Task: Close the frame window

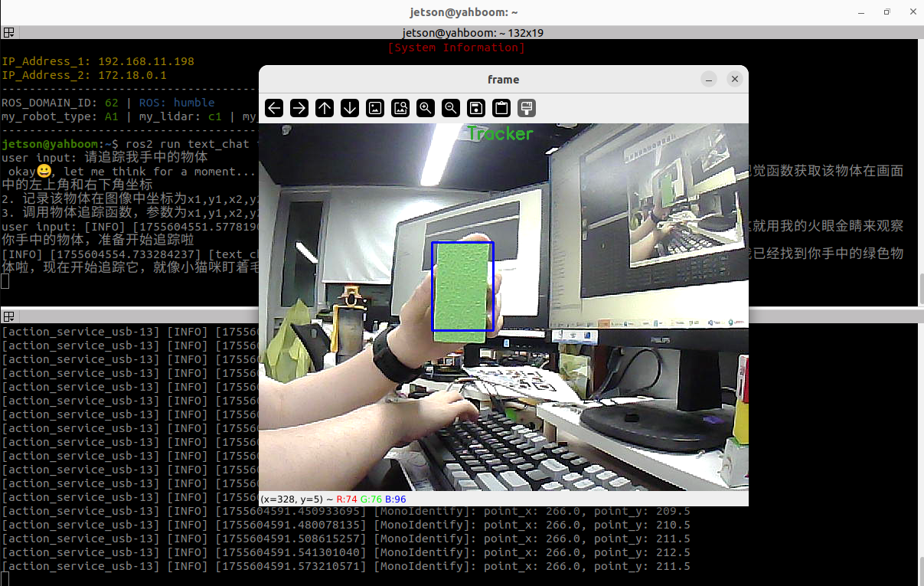Action: (734, 80)
